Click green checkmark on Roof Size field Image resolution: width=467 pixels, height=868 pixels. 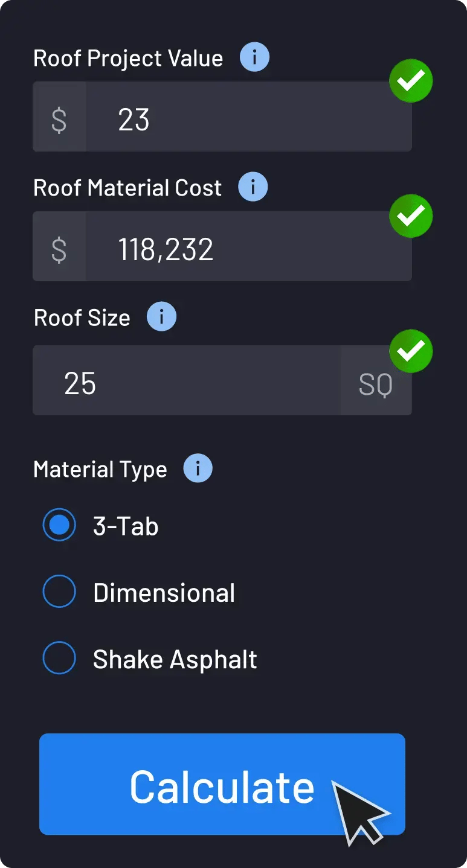(x=411, y=351)
